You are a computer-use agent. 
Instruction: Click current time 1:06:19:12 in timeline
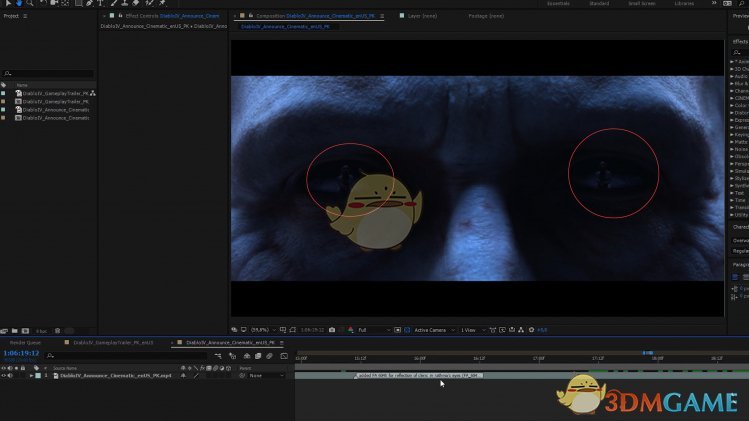click(x=21, y=353)
